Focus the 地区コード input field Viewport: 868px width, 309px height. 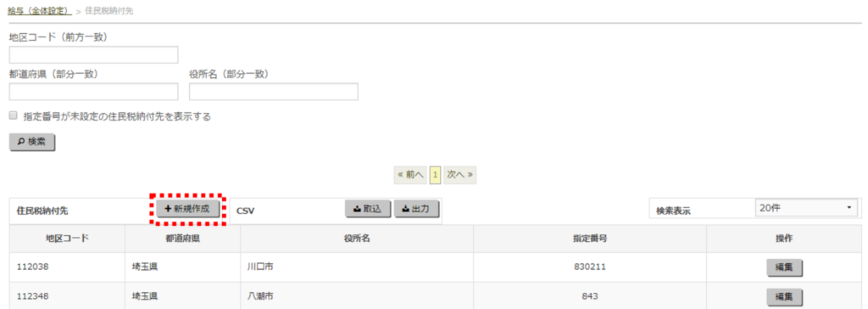point(93,55)
